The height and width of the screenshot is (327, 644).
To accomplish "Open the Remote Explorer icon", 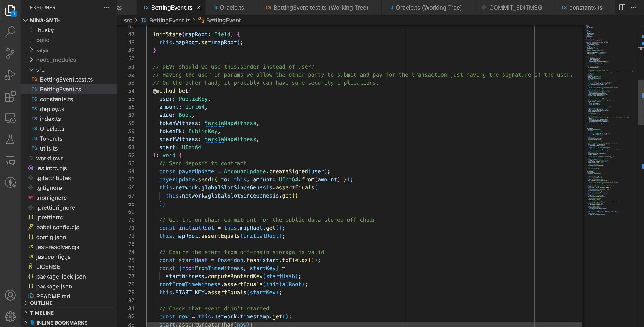I will tap(10, 118).
